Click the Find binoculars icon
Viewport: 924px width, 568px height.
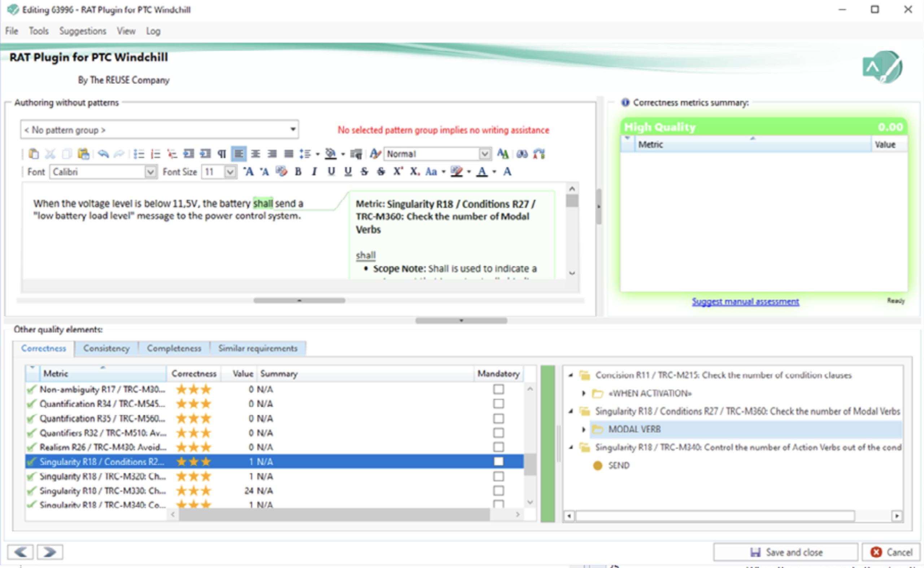point(522,154)
